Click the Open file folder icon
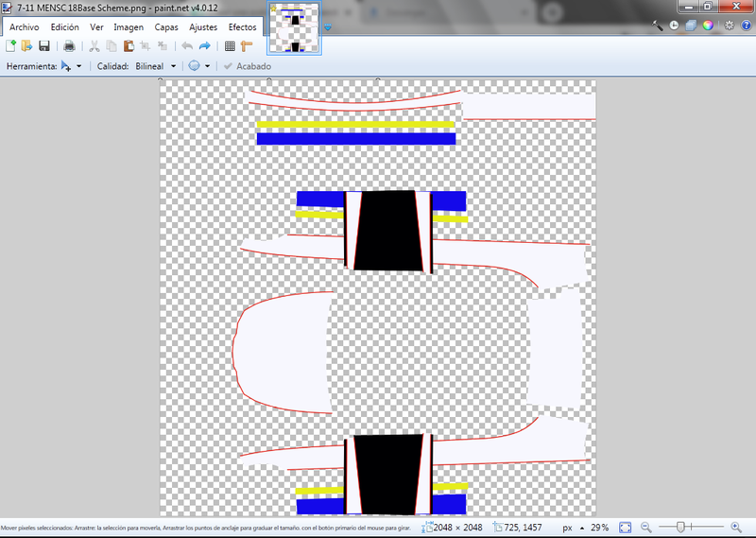The width and height of the screenshot is (756, 538). [26, 45]
